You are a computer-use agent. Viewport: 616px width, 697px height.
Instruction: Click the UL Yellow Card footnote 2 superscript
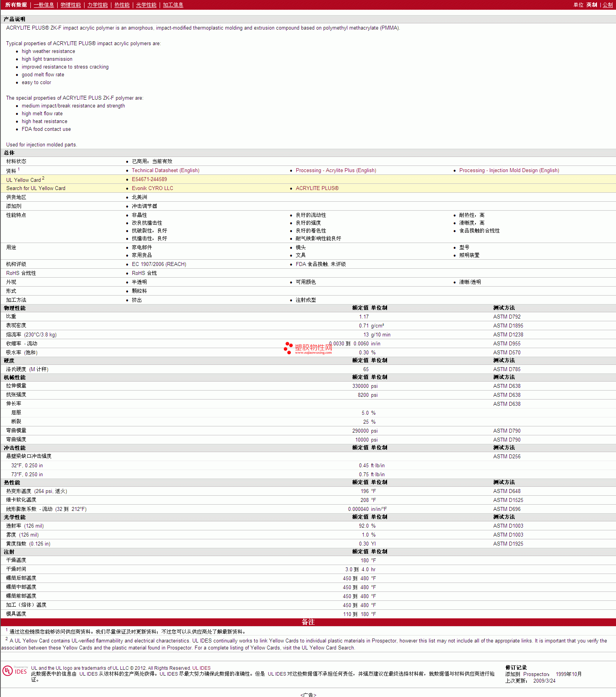43,178
